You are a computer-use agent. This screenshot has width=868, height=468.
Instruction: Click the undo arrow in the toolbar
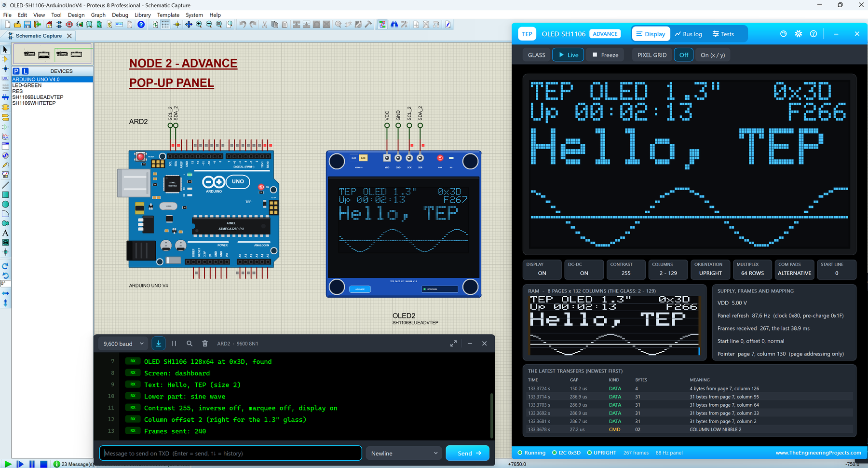click(243, 25)
